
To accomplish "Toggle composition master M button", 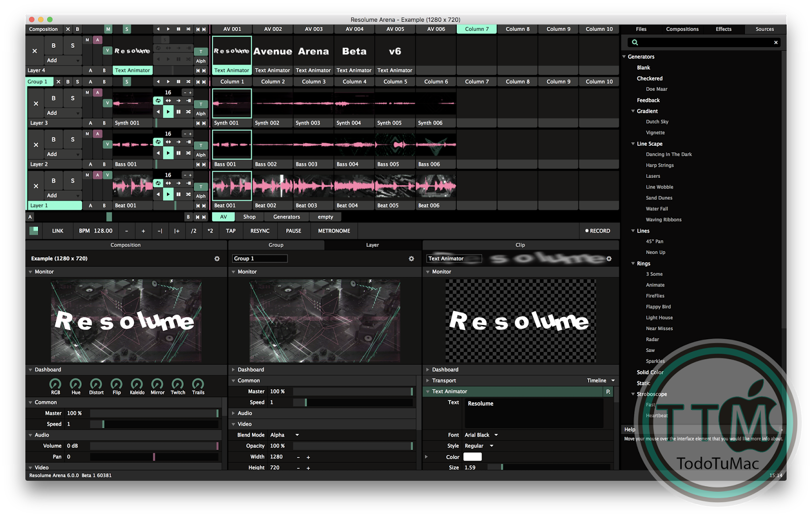I will (x=108, y=29).
